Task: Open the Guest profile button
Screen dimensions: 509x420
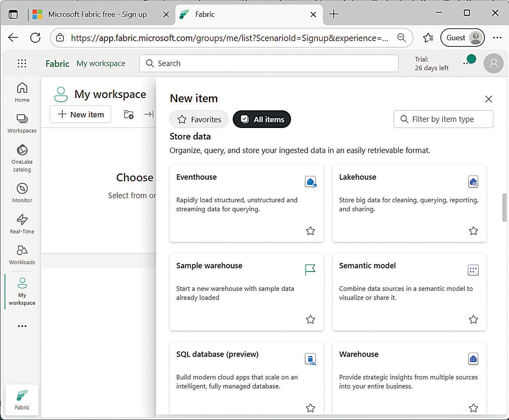Action: tap(462, 38)
